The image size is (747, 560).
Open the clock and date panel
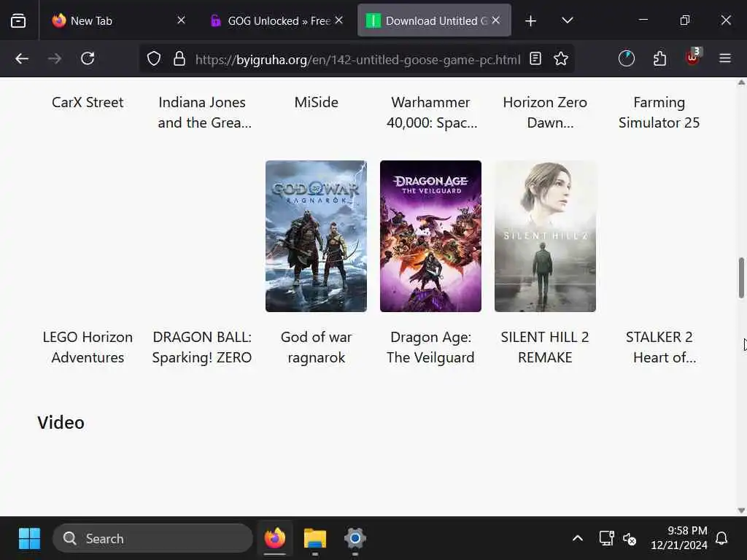click(679, 538)
